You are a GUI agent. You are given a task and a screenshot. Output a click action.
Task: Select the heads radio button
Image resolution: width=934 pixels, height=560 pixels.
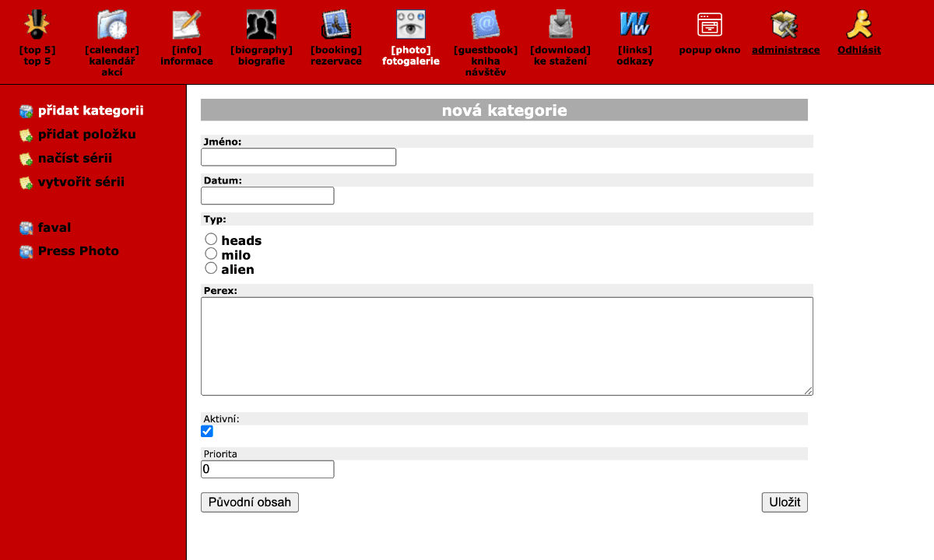pos(211,239)
